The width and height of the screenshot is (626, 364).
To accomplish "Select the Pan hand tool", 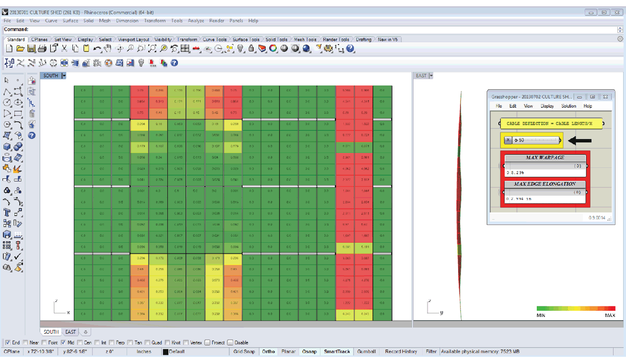I will 108,48.
